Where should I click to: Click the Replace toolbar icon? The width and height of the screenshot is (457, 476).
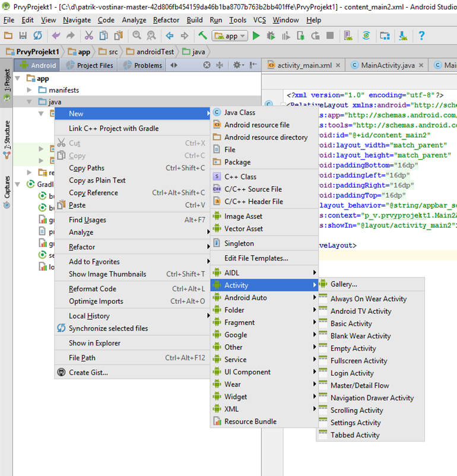[151, 36]
